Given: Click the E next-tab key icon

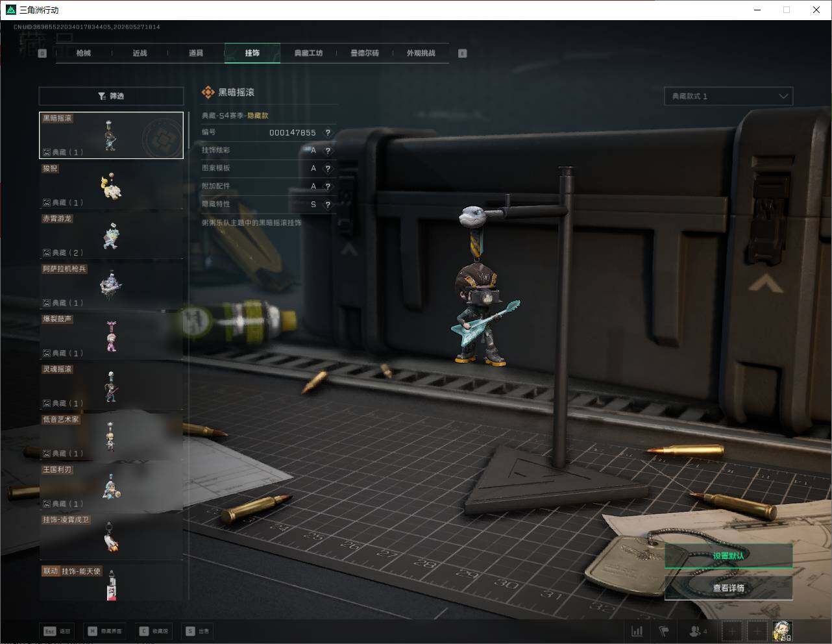Looking at the screenshot, I should point(463,53).
